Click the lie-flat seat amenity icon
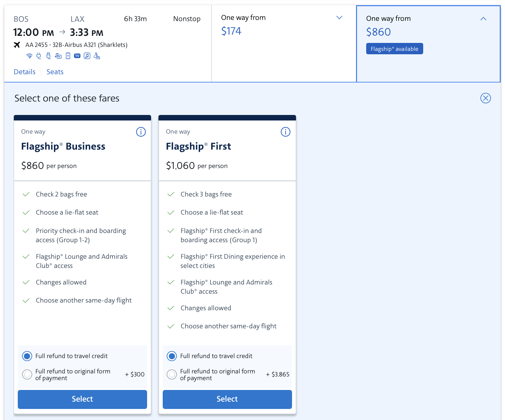The image size is (505, 420). tap(97, 56)
